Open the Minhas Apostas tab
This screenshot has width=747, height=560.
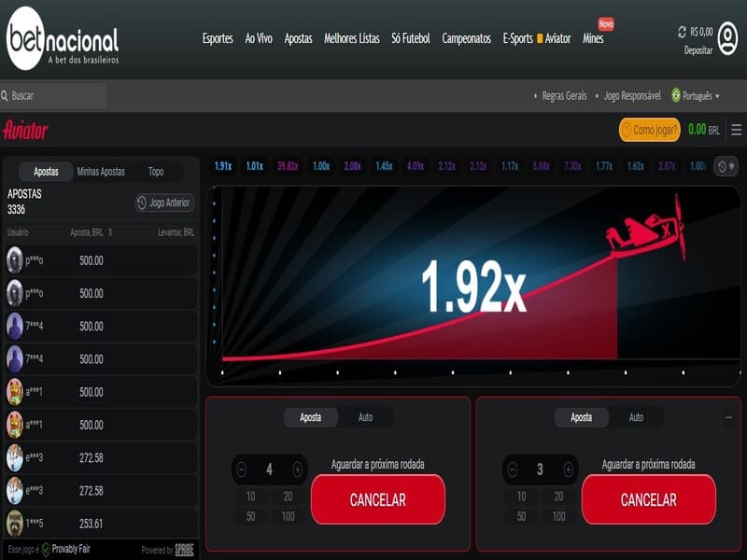click(x=100, y=172)
